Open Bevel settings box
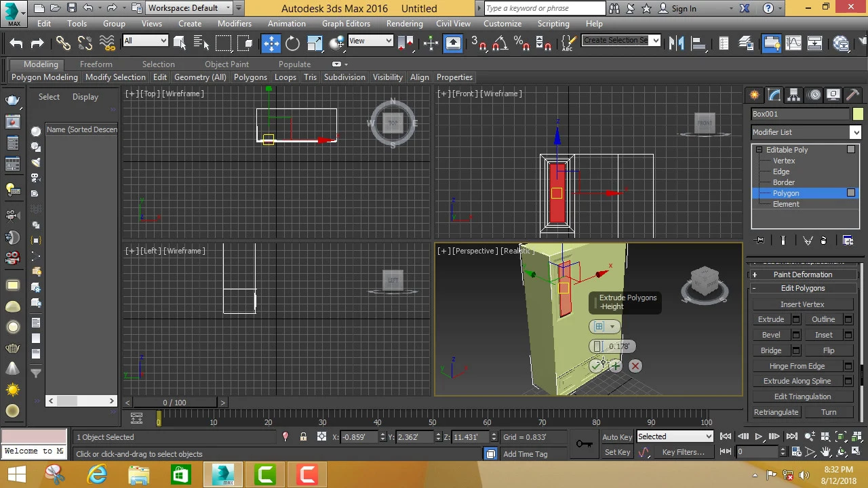This screenshot has width=868, height=488. click(x=796, y=335)
